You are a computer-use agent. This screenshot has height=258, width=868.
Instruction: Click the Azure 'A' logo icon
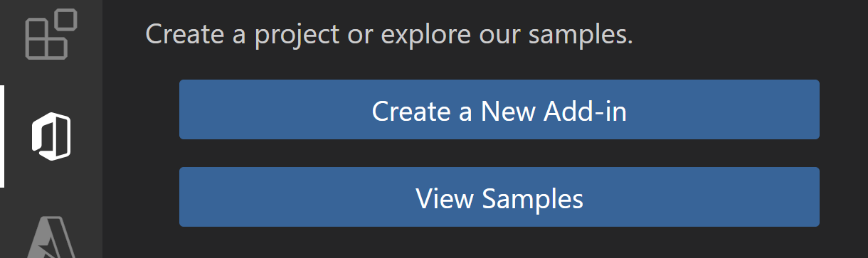(51, 237)
